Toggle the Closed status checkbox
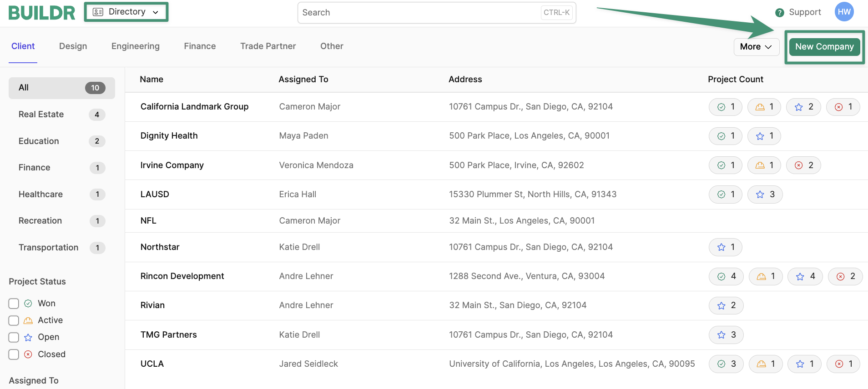868x389 pixels. pos(14,354)
